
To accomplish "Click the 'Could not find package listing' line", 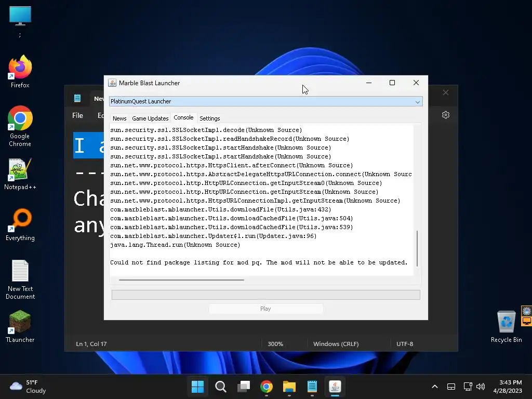I will click(x=259, y=262).
